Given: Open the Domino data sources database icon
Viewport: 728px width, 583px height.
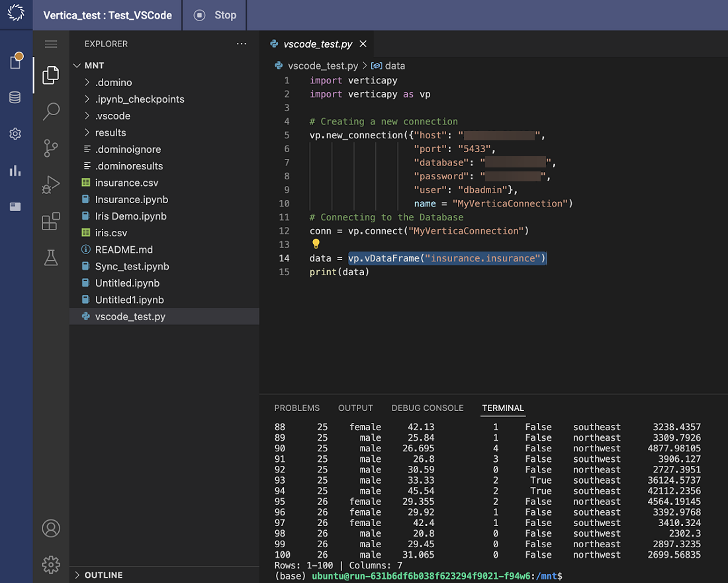Looking at the screenshot, I should (15, 97).
